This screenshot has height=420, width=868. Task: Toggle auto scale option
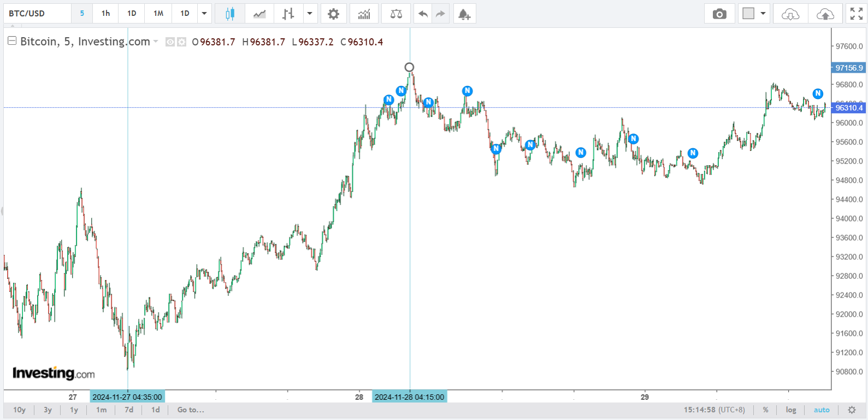click(x=821, y=410)
